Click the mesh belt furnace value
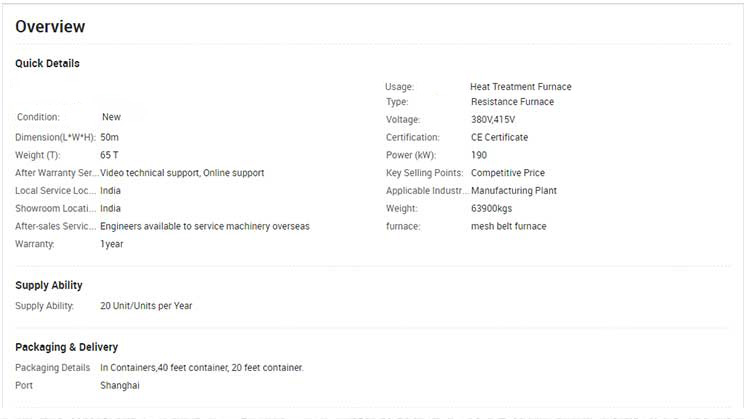The image size is (750, 419). [509, 226]
